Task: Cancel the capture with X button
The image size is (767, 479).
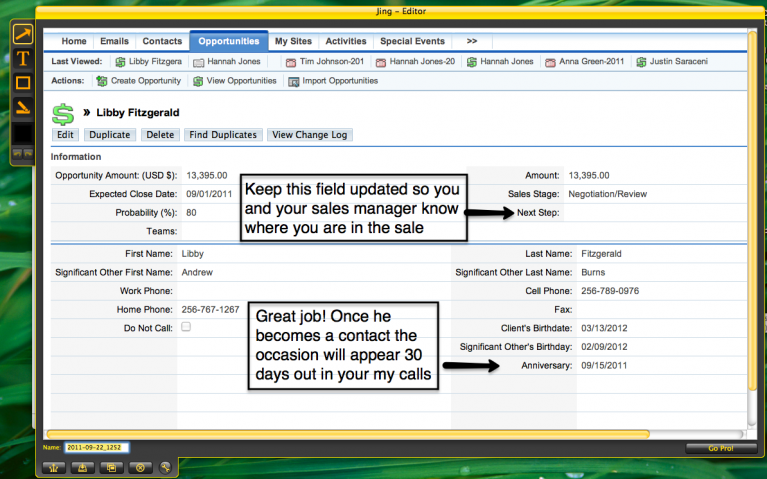Action: (140, 468)
